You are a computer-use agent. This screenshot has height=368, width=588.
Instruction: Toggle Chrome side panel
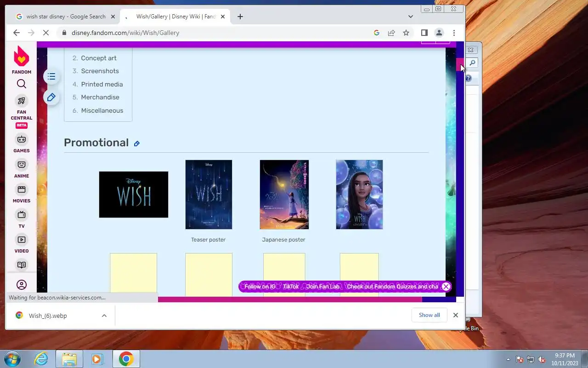(x=424, y=33)
